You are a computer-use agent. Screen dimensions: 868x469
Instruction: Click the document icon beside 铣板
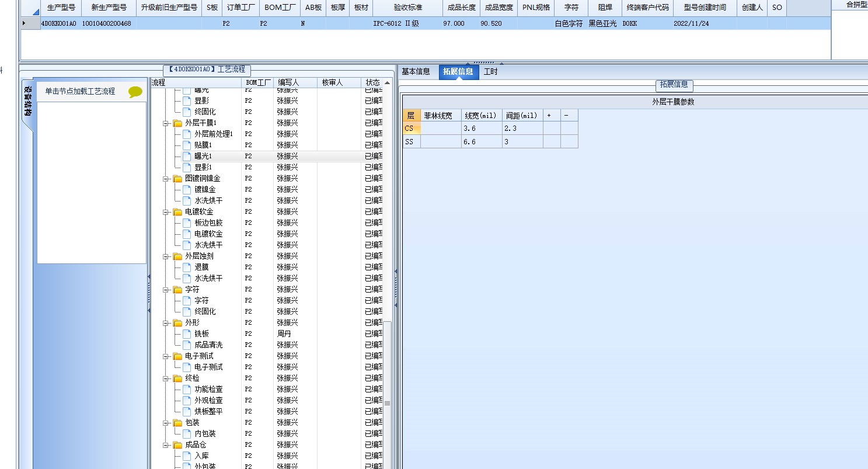[187, 334]
